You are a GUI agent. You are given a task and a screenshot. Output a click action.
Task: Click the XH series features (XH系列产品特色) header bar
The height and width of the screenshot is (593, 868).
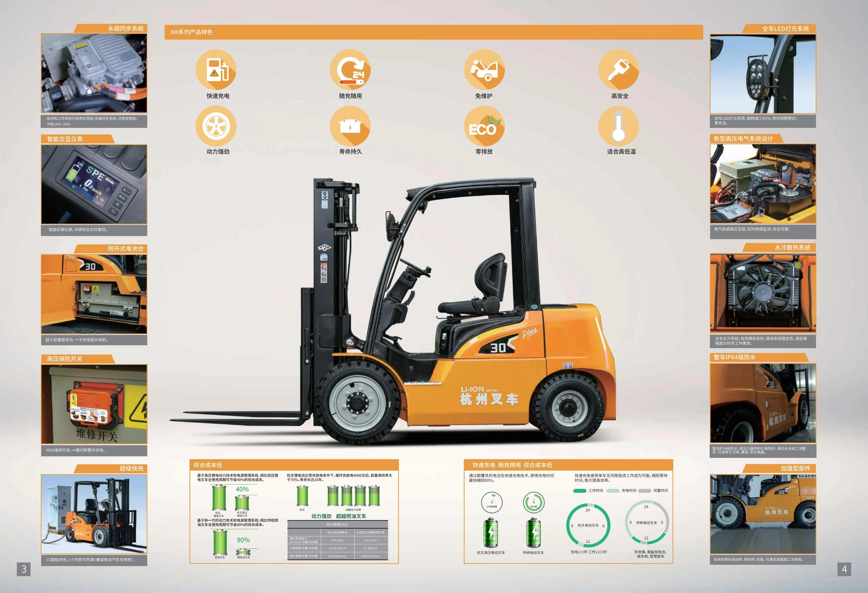click(433, 32)
